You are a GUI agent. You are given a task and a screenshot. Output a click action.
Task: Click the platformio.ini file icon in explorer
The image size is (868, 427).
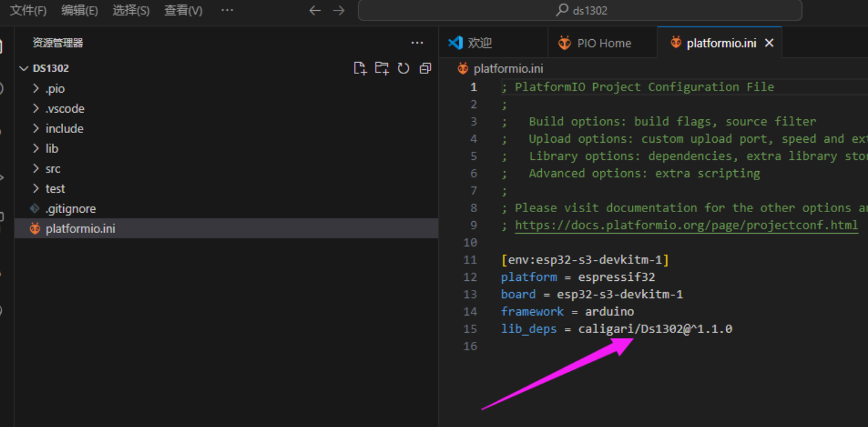point(35,229)
